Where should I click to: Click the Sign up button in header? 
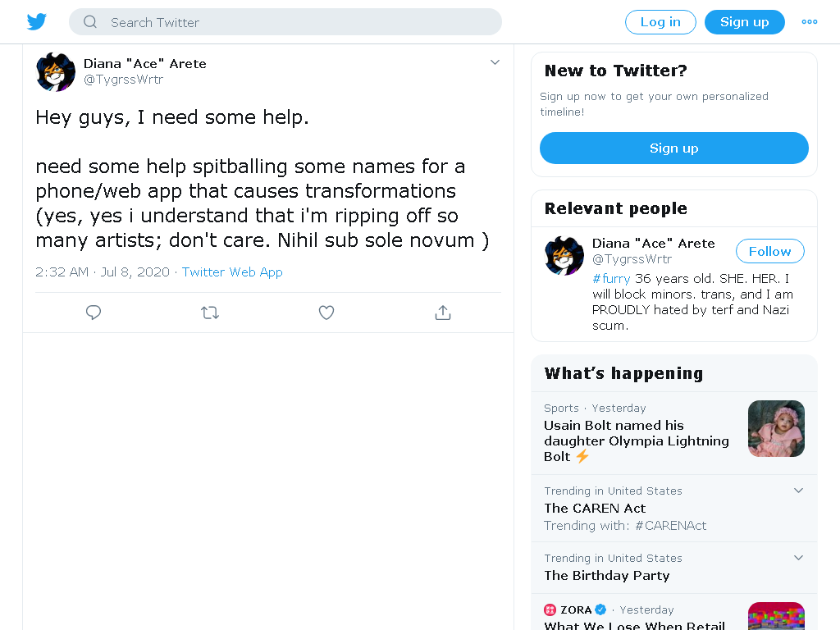[745, 22]
